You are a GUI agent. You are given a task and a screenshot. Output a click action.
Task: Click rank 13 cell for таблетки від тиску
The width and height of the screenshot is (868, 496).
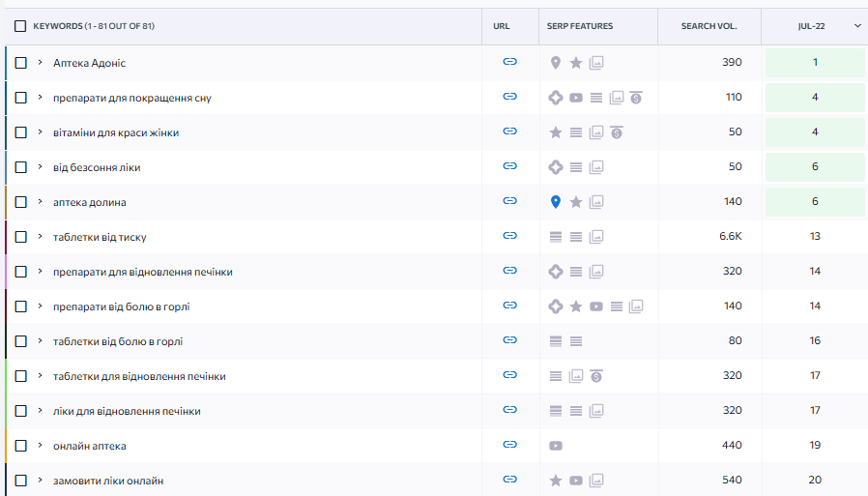(815, 236)
